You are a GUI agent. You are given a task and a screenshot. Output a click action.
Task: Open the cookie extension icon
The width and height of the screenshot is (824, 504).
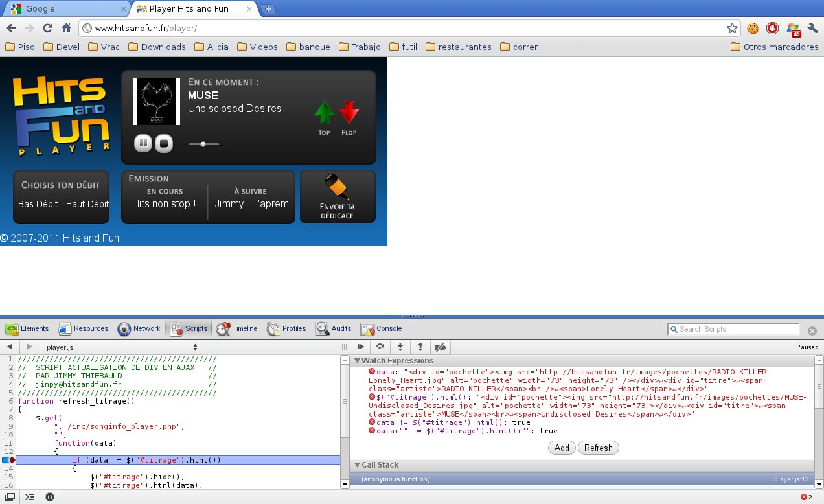753,28
